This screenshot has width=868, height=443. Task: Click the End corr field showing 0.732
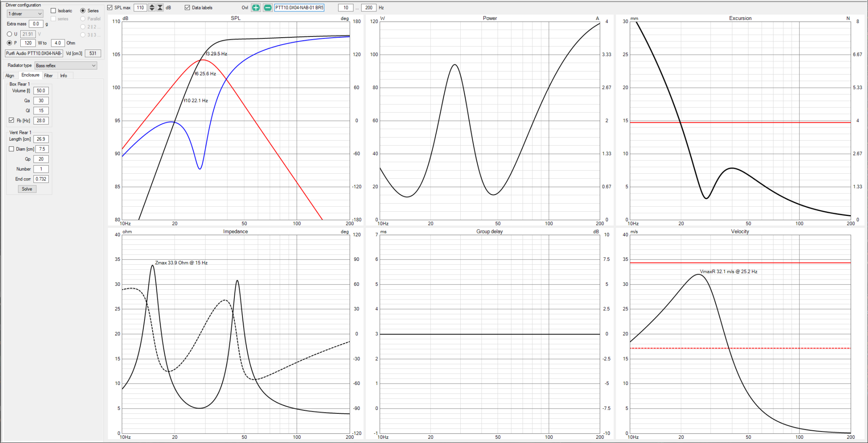[41, 179]
